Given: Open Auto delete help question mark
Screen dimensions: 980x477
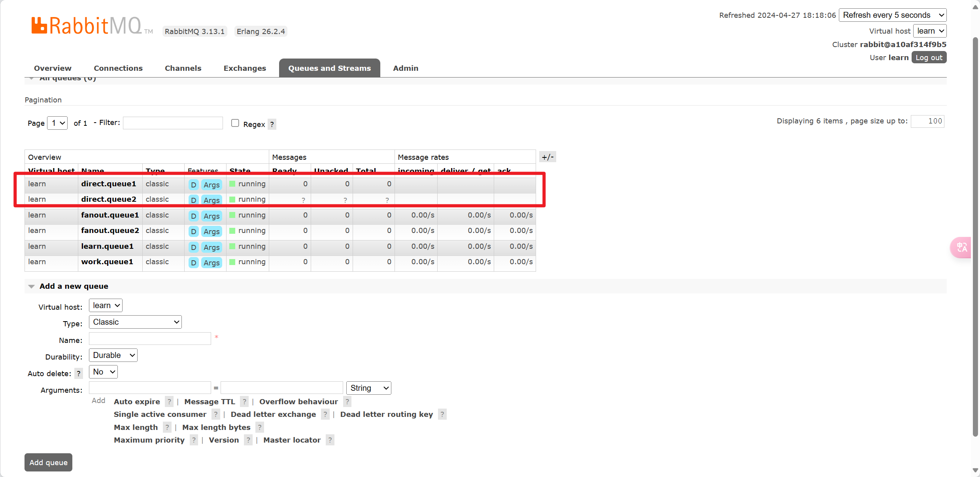Looking at the screenshot, I should tap(79, 373).
